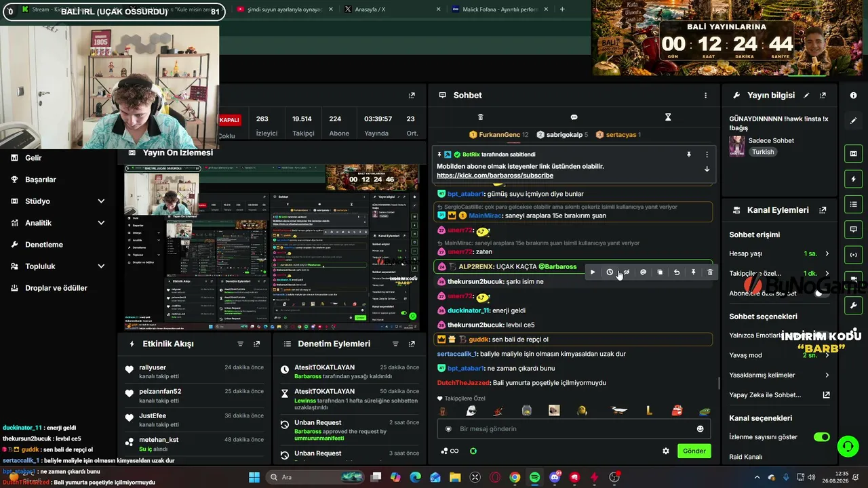Pop out the Denetim Eylemleri panel
The image size is (868, 488).
tap(412, 344)
